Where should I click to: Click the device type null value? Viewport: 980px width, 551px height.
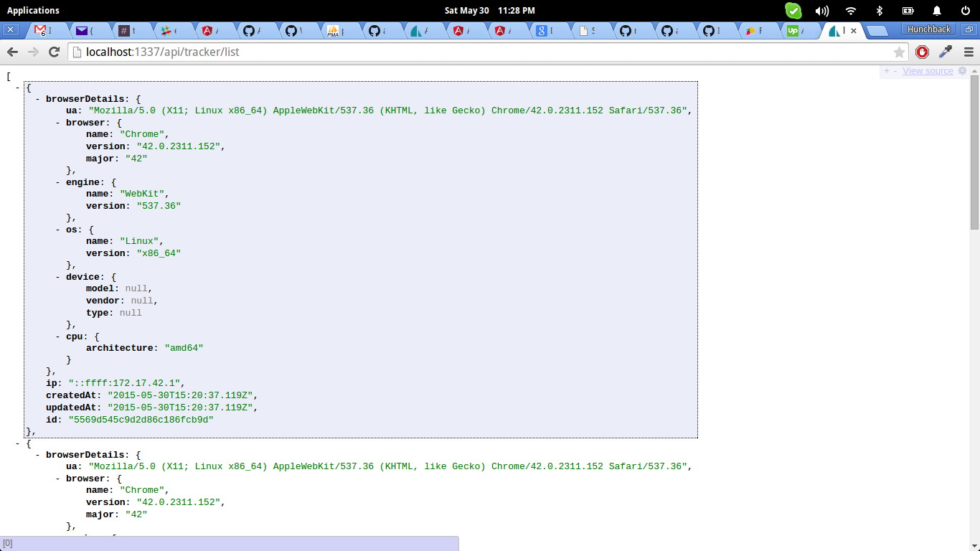click(x=131, y=314)
